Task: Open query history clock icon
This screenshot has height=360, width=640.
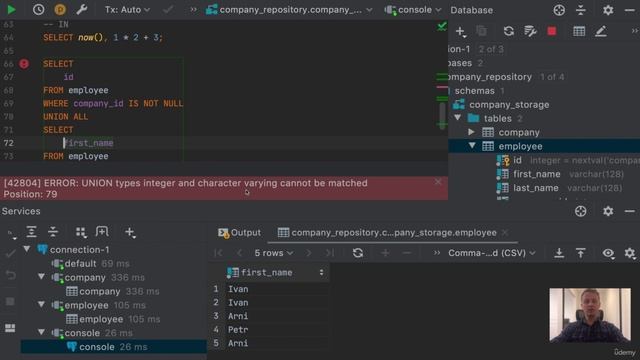Action: tap(38, 9)
